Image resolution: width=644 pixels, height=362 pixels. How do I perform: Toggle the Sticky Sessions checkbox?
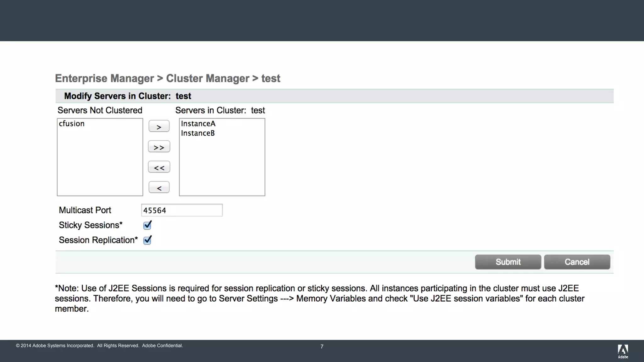point(147,225)
